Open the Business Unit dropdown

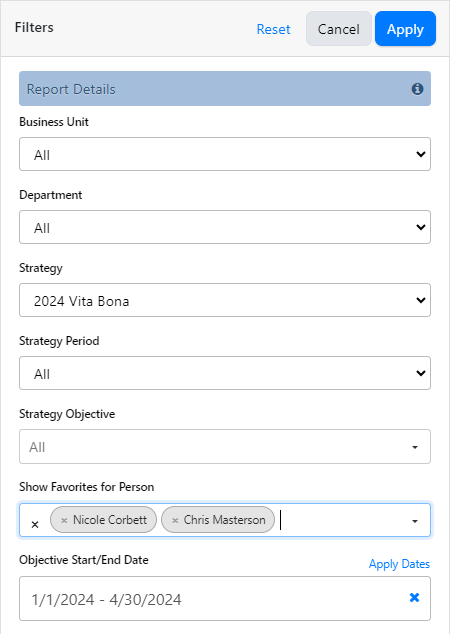[225, 154]
